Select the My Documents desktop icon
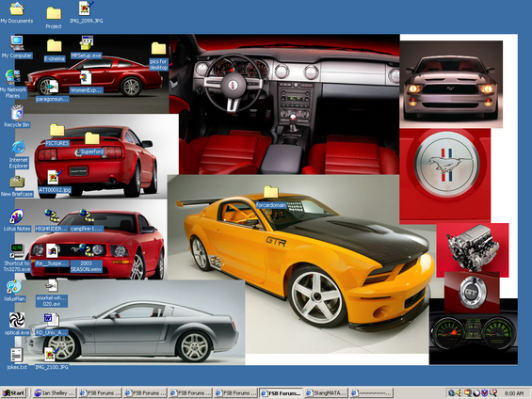The height and width of the screenshot is (399, 532). [x=17, y=13]
